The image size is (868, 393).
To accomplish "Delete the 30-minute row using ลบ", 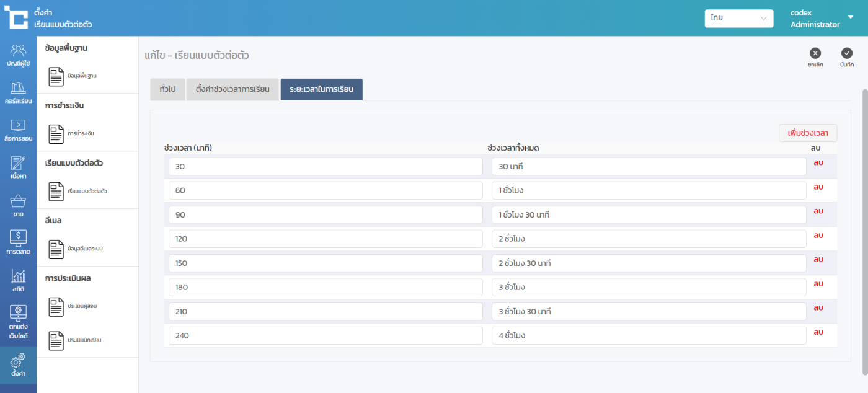I will click(x=818, y=162).
